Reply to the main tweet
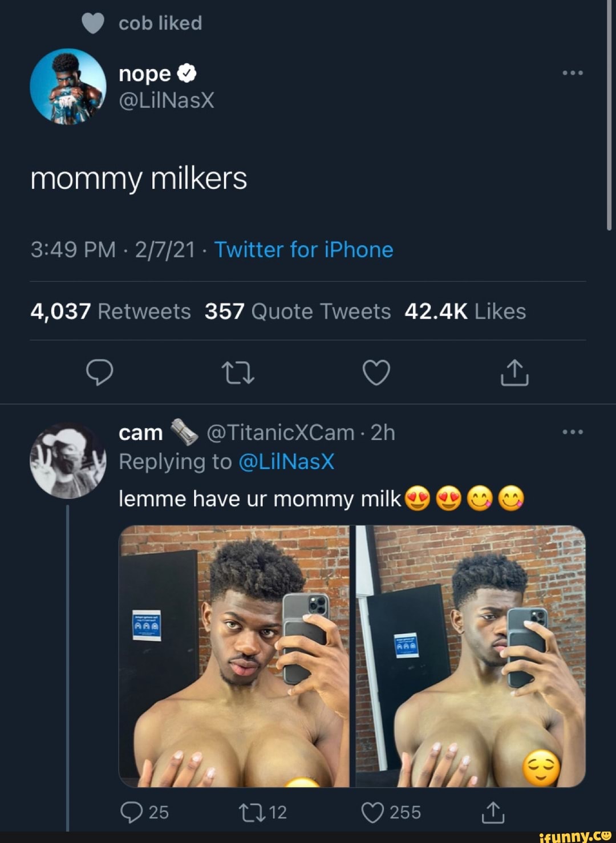The width and height of the screenshot is (616, 843). point(99,372)
